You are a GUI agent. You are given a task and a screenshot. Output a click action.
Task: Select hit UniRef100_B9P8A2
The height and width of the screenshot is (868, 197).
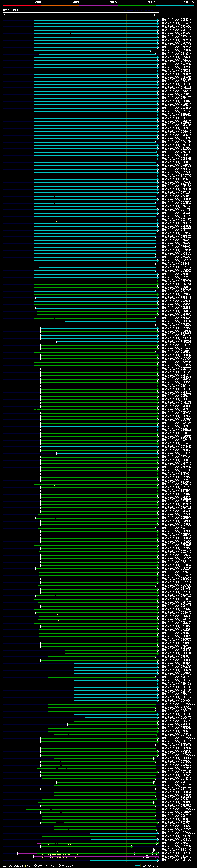click(176, 406)
